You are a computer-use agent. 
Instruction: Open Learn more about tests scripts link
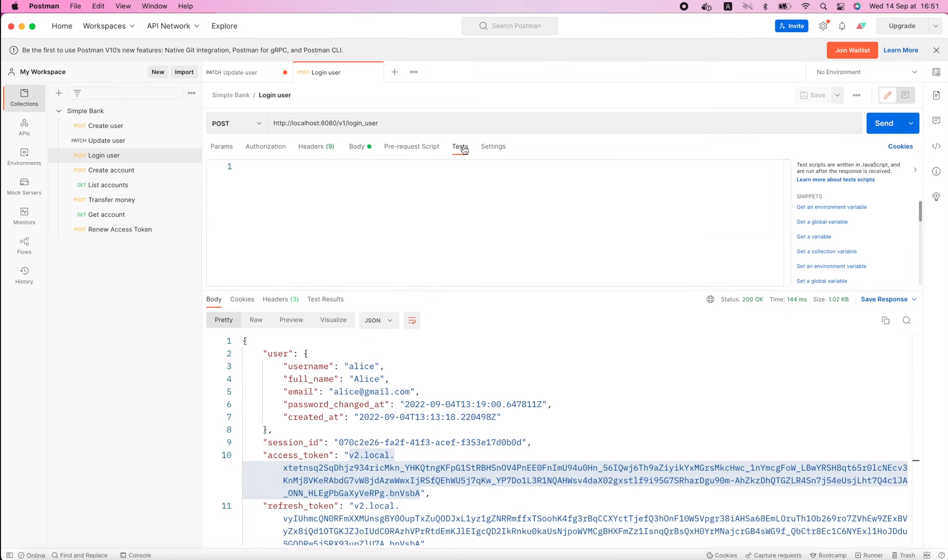[835, 180]
